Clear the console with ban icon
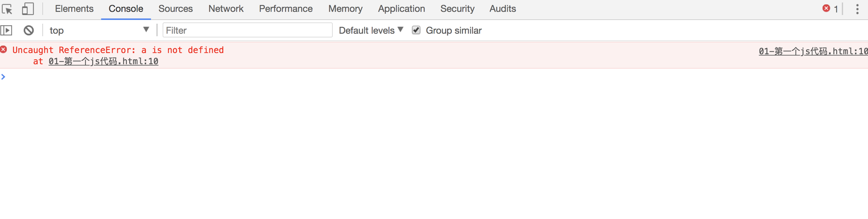 pos(29,30)
